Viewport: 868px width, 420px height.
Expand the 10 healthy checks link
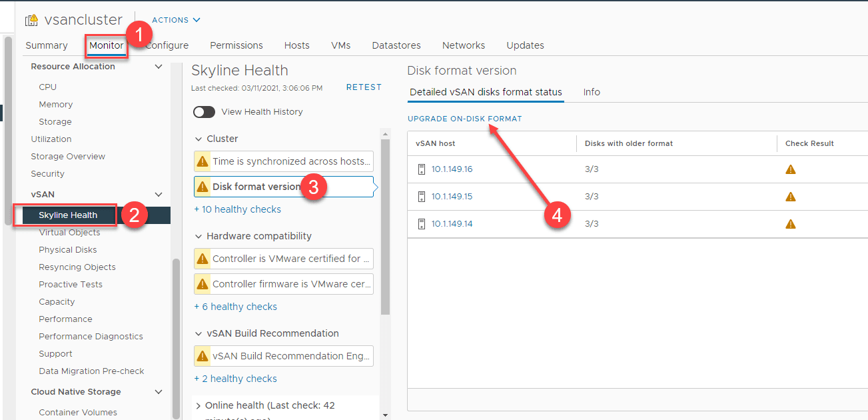tap(237, 209)
